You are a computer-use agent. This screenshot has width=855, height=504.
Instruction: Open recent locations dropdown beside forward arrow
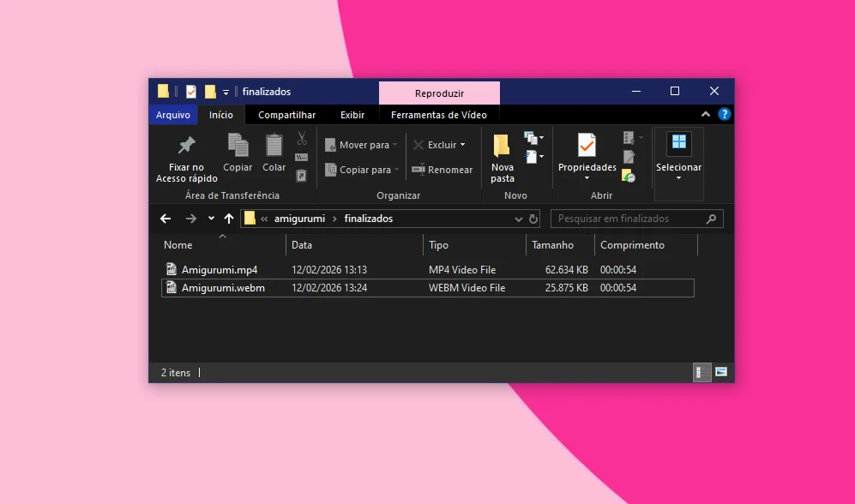pyautogui.click(x=211, y=219)
